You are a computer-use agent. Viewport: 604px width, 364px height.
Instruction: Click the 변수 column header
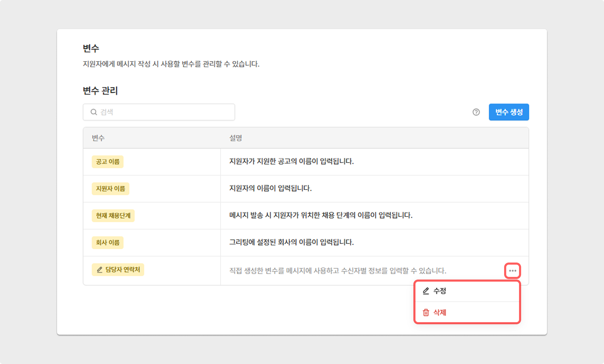click(98, 138)
